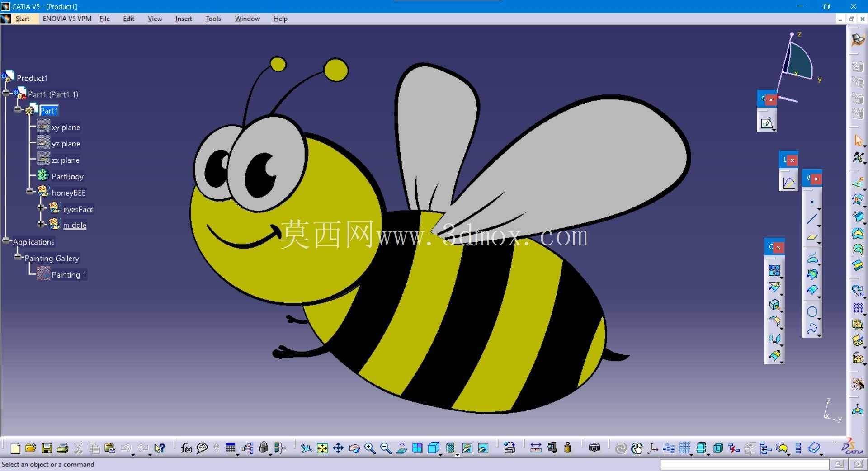Select the Normal View icon
Viewport: 868px width, 471px height.
(401, 448)
